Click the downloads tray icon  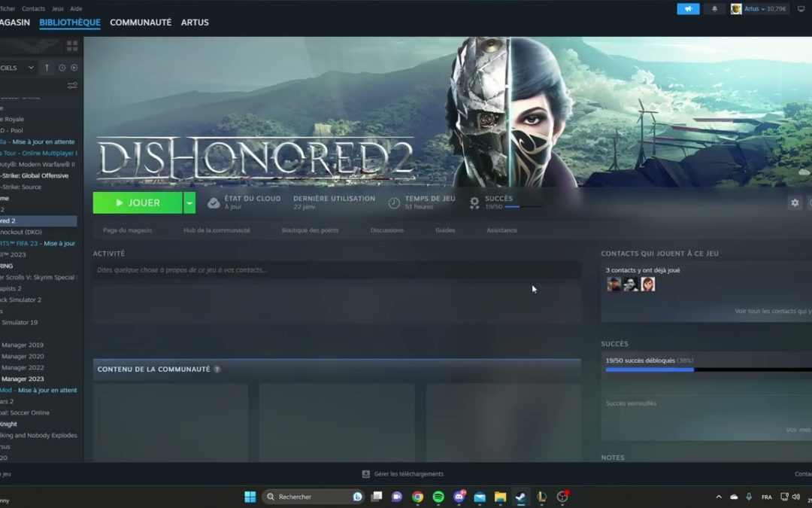tap(365, 474)
